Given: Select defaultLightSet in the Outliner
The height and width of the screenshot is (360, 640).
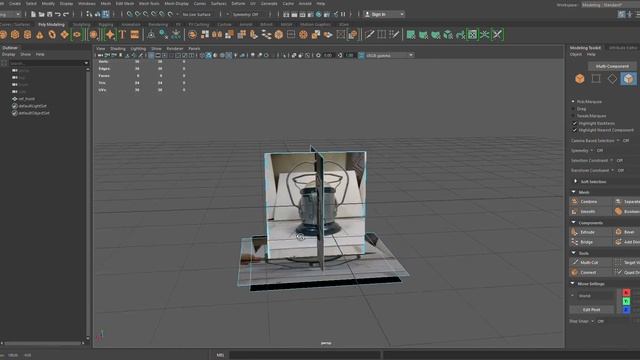Looking at the screenshot, I should [32, 106].
